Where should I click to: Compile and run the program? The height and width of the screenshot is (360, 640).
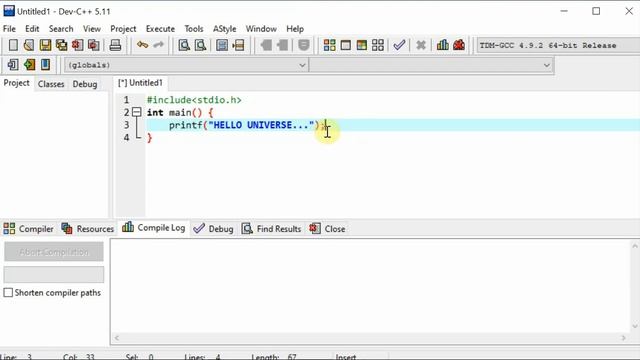362,45
